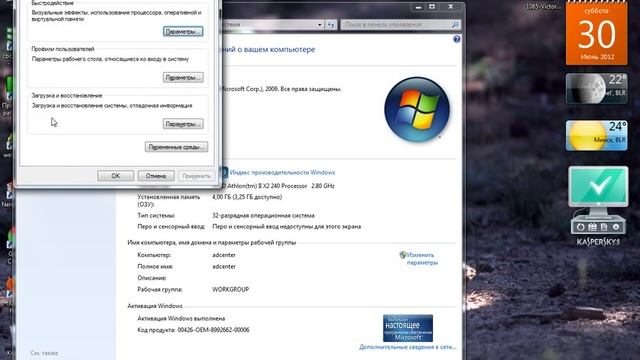Click the Применить button
The image size is (640, 360).
click(196, 176)
